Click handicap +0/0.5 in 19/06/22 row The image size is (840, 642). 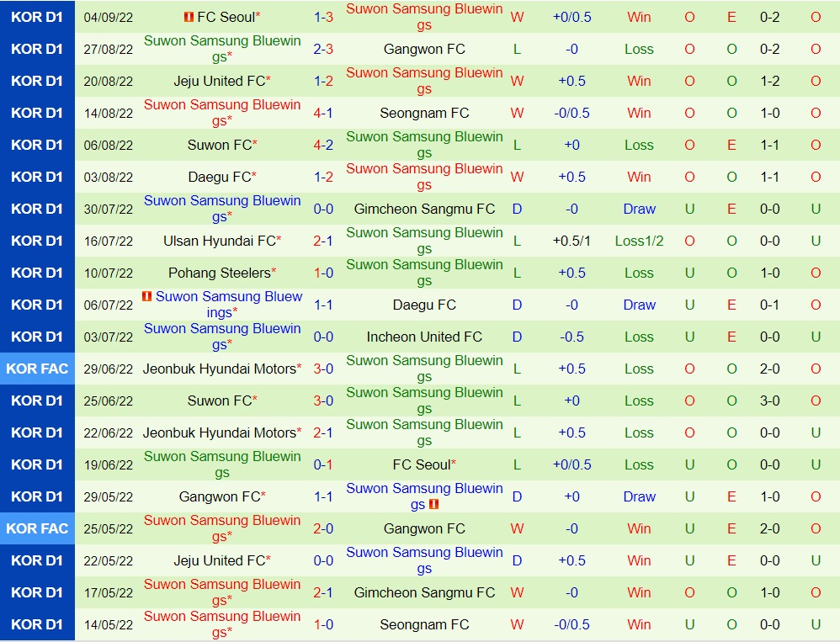[x=572, y=464]
